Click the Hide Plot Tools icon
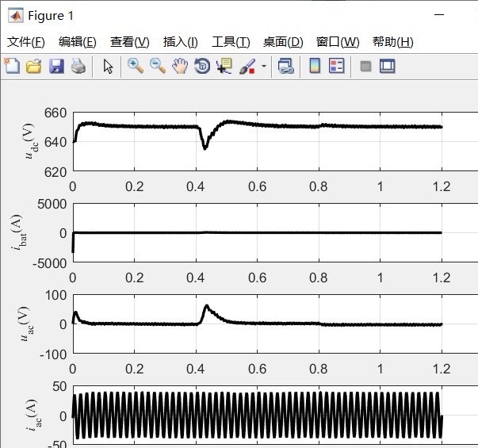The width and height of the screenshot is (478, 448). (x=365, y=66)
